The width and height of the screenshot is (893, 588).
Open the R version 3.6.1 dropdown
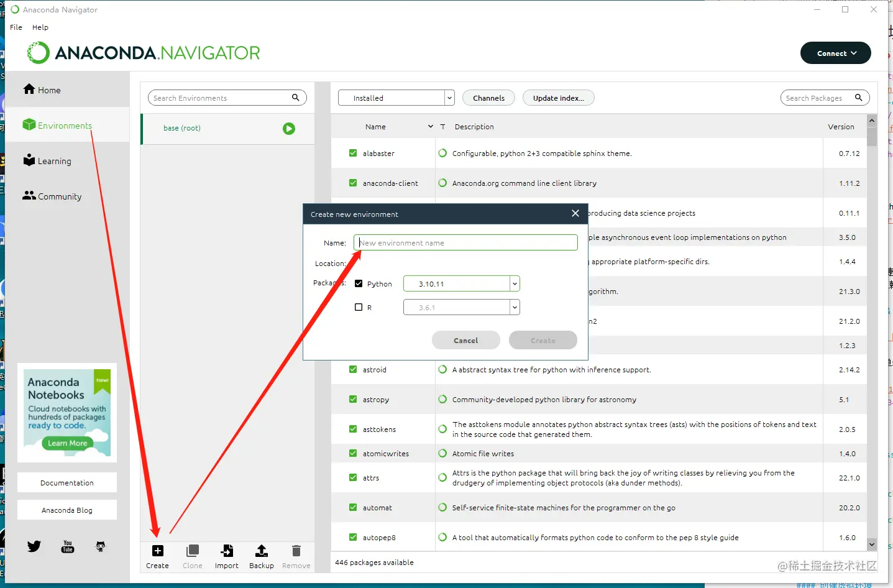tap(462, 307)
